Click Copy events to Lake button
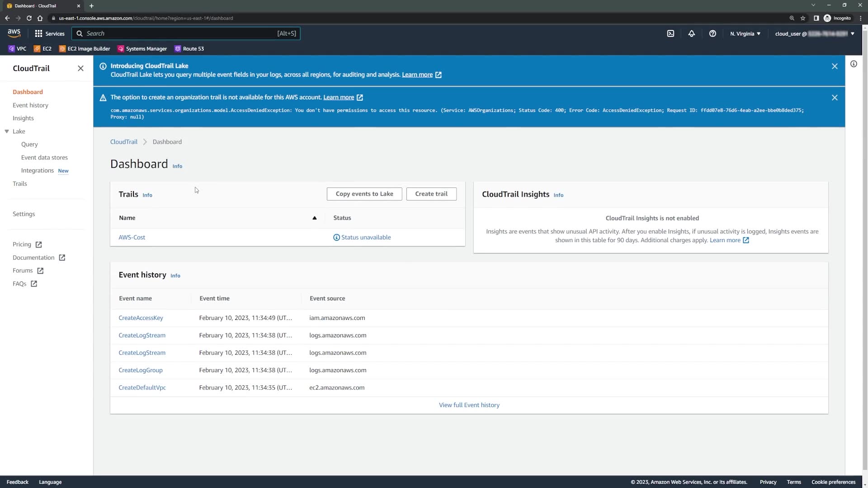Viewport: 868px width, 488px height. [x=364, y=194]
